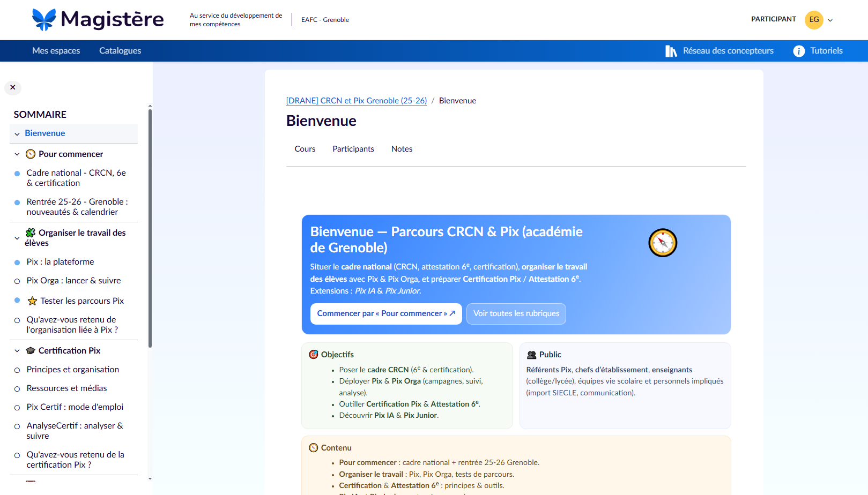
Task: Open Catalogues menu
Action: (120, 51)
